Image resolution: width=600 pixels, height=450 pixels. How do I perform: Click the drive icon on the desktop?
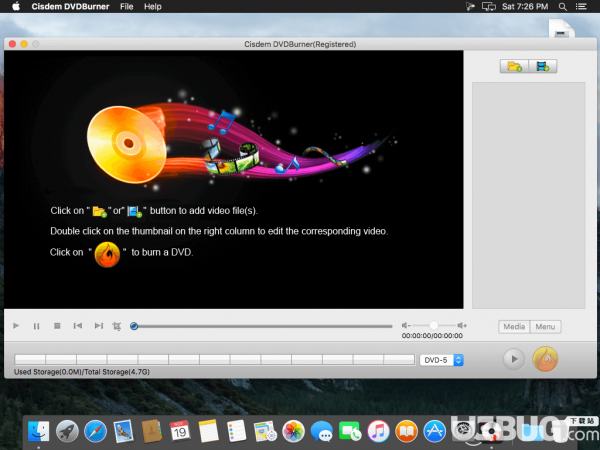[x=561, y=29]
